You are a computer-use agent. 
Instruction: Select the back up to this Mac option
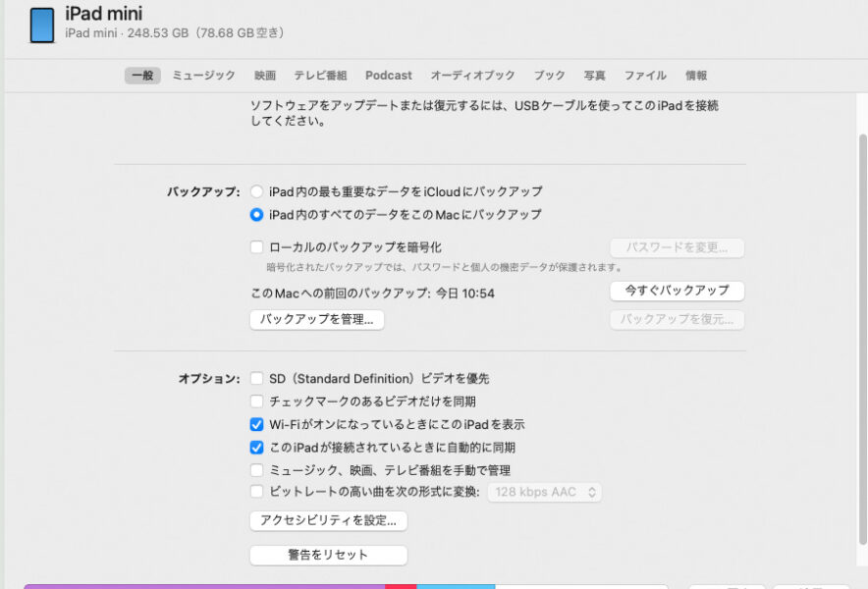click(256, 214)
